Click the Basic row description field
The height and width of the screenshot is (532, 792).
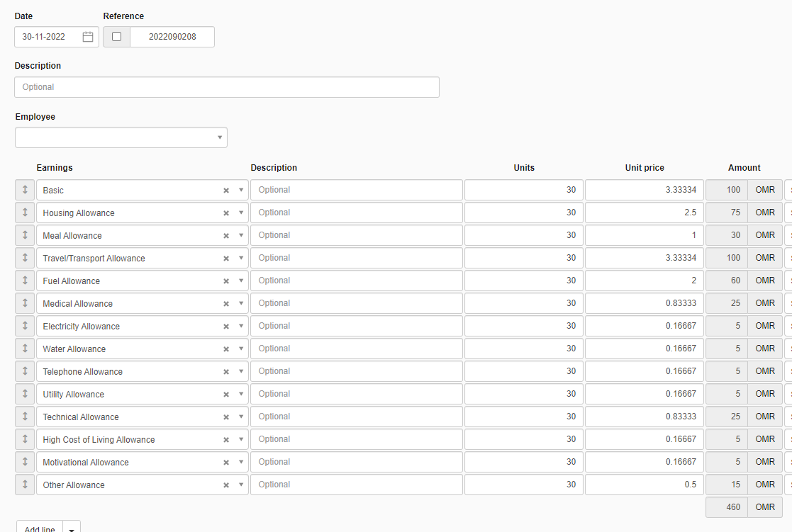pos(357,190)
